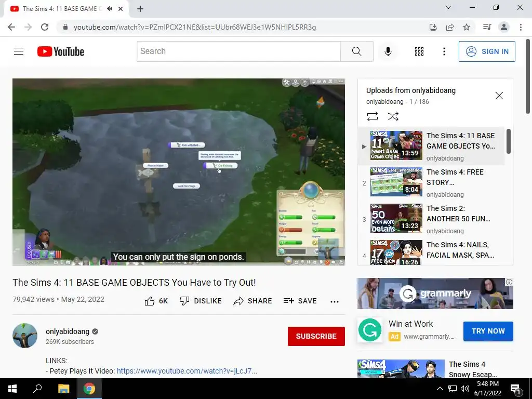The height and width of the screenshot is (399, 532).
Task: Select current '11 BASE GAME OBJECTS' playlist item
Action: [x=432, y=146]
